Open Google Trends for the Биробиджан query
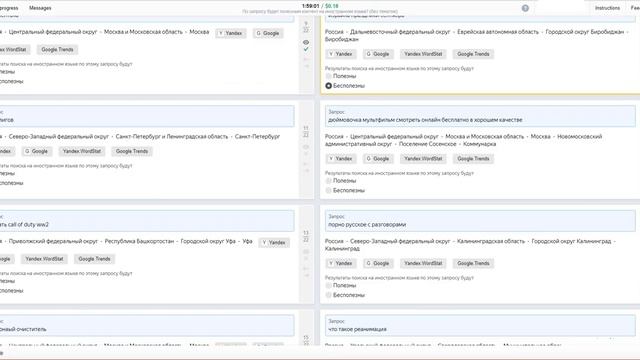Screen dimensions: 640x360 (x=473, y=54)
